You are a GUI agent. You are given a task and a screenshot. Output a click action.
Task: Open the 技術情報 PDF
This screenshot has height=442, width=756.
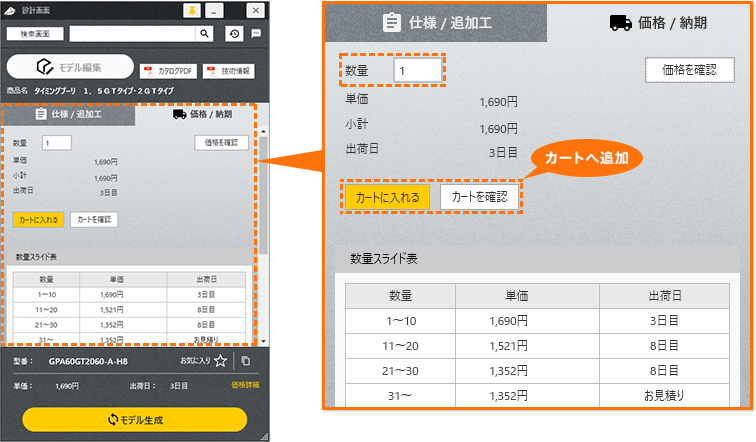(x=227, y=71)
